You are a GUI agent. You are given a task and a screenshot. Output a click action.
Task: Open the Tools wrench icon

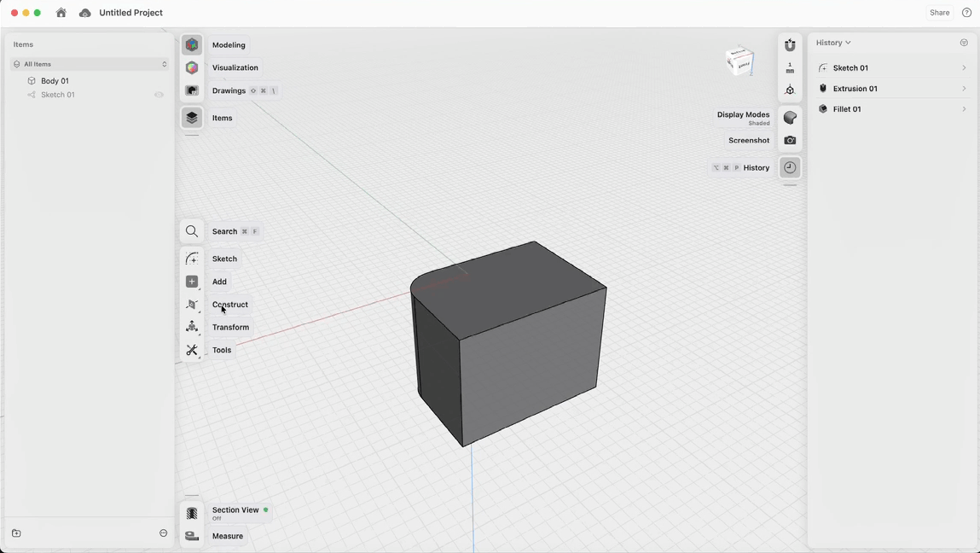pos(192,350)
